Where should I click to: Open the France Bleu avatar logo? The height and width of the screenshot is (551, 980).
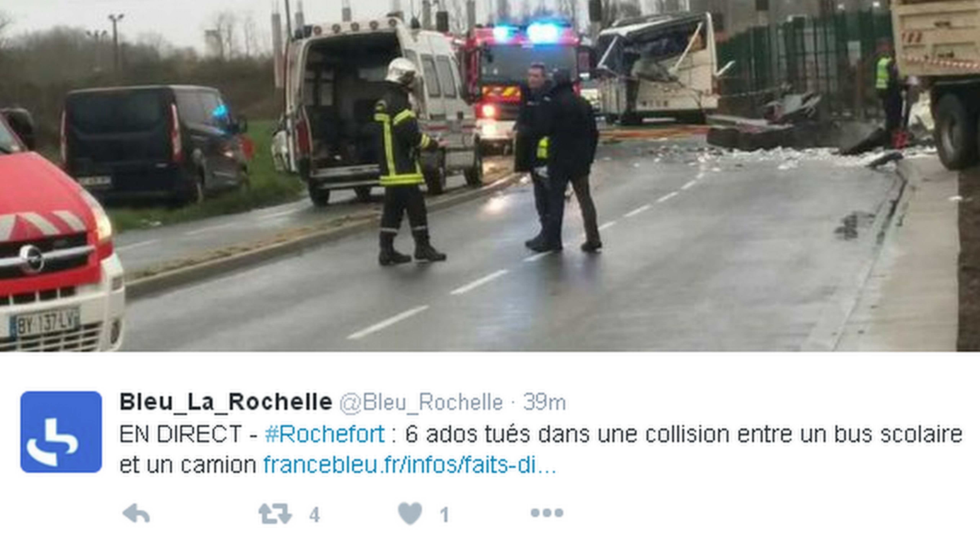click(x=61, y=432)
